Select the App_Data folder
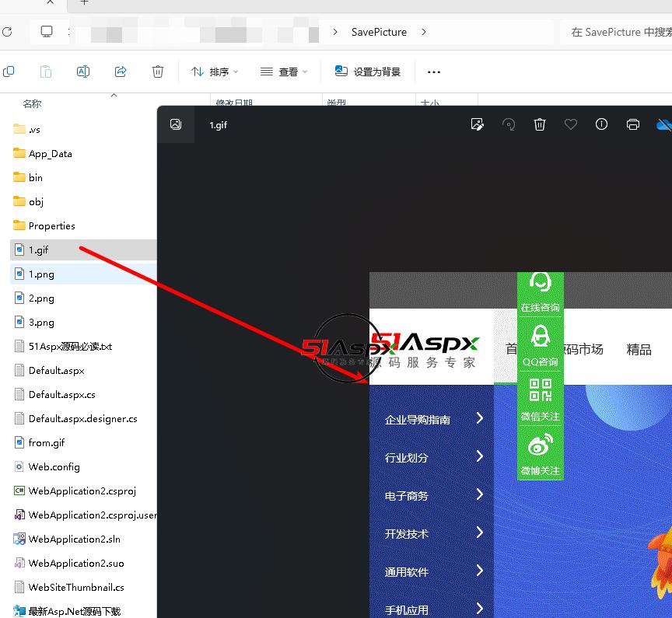Viewport: 672px width, 618px height. [50, 154]
